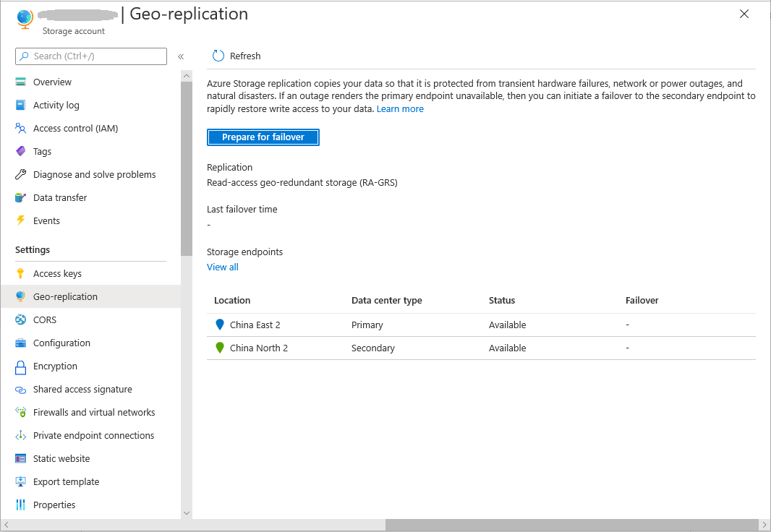Click View all storage endpoints link

point(222,267)
